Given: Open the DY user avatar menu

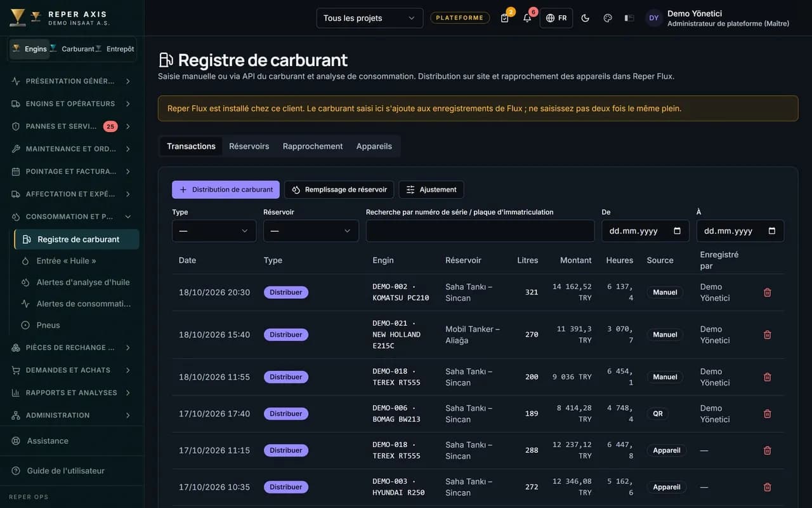Looking at the screenshot, I should [654, 18].
